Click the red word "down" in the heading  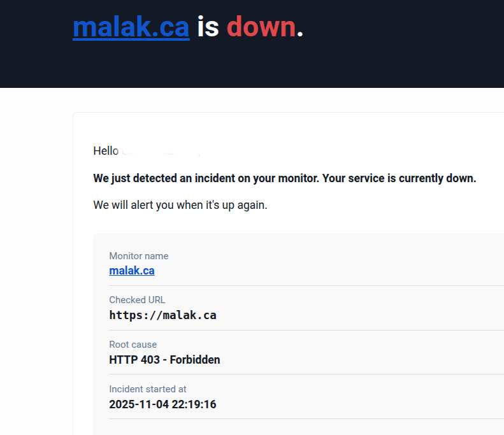tap(261, 27)
